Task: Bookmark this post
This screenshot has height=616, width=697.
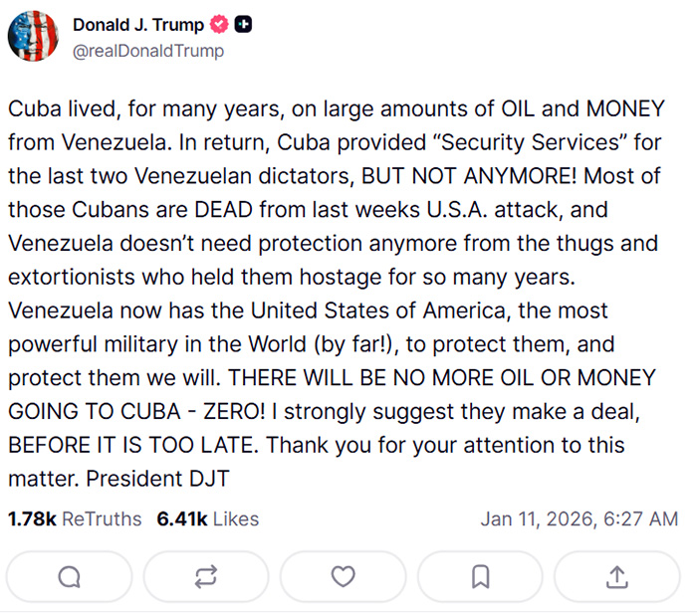Action: pos(480,576)
